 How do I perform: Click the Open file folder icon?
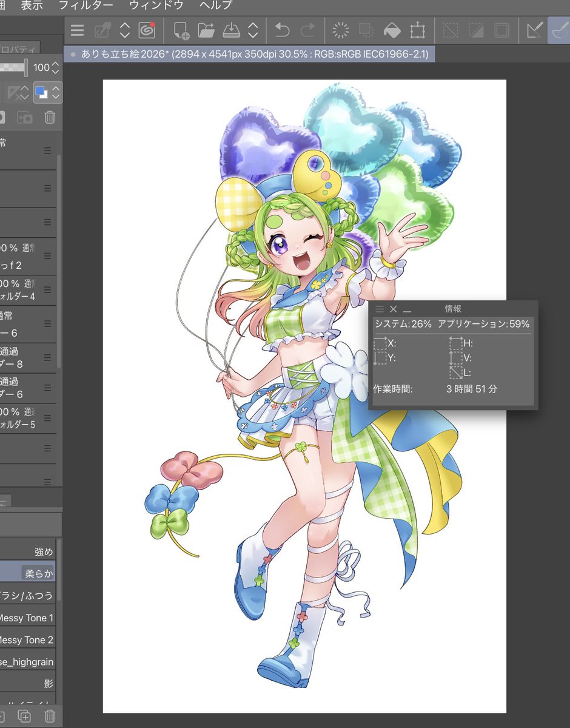pos(206,30)
